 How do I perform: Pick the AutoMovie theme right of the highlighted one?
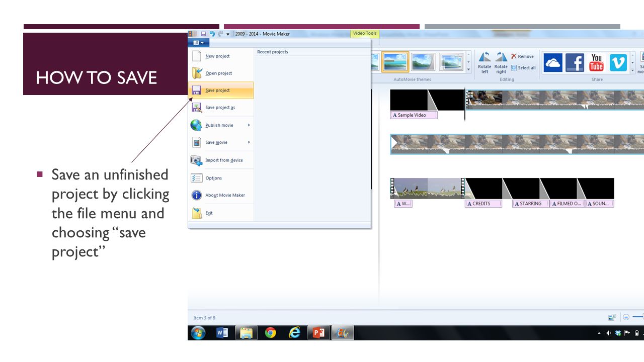click(423, 62)
